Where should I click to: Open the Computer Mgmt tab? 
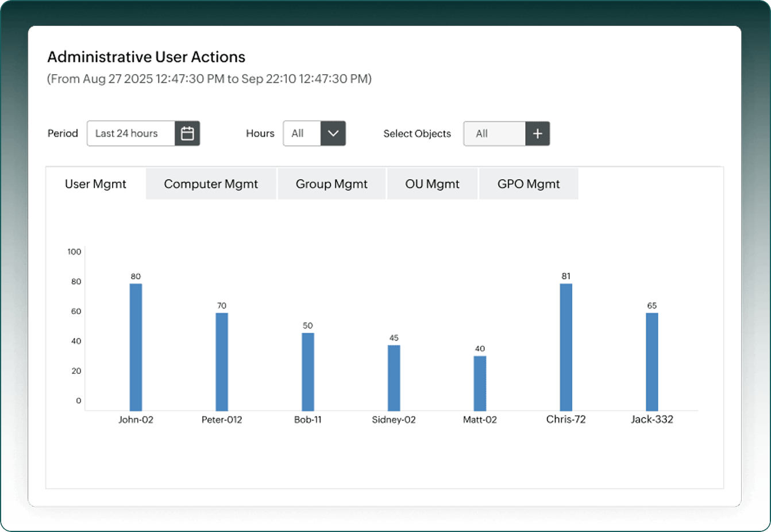(211, 184)
